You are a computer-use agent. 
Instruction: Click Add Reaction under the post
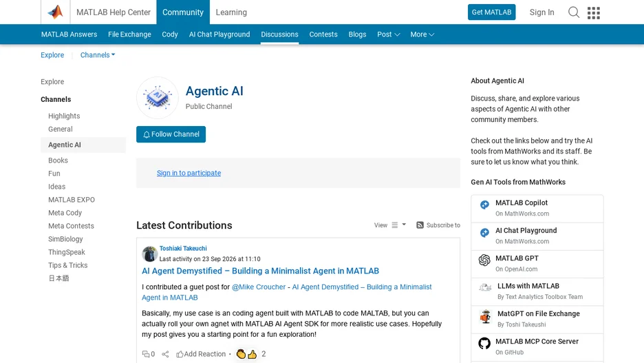201,354
